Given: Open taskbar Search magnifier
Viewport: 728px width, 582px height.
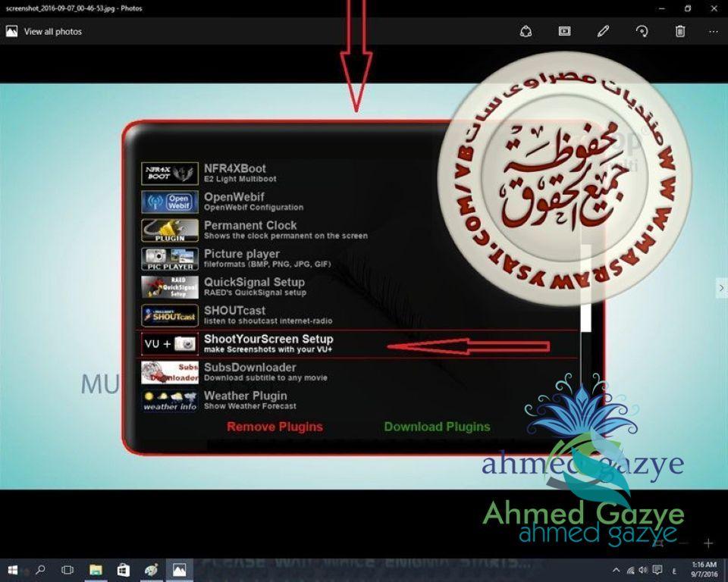Looking at the screenshot, I should point(41,570).
